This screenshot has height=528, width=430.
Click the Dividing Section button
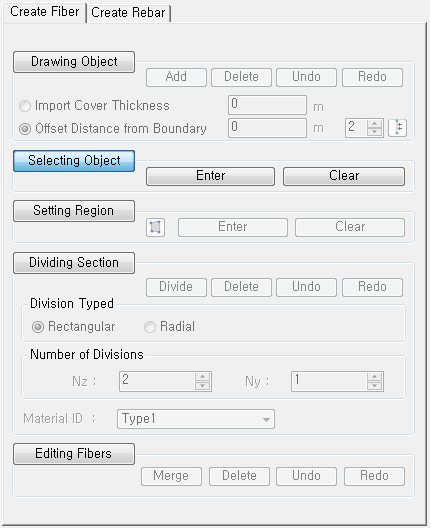(74, 263)
